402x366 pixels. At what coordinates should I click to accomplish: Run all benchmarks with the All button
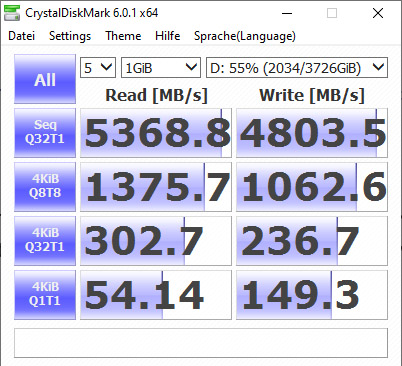[45, 79]
